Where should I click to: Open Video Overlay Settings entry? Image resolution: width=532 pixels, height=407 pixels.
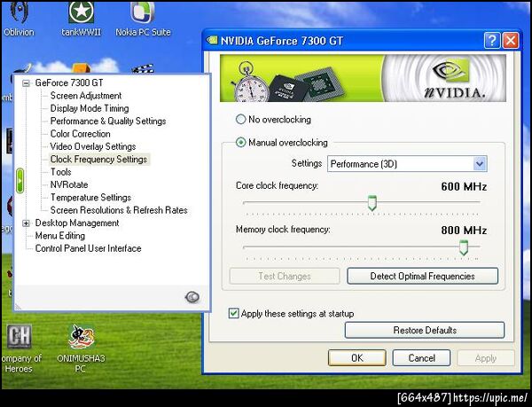coord(93,146)
